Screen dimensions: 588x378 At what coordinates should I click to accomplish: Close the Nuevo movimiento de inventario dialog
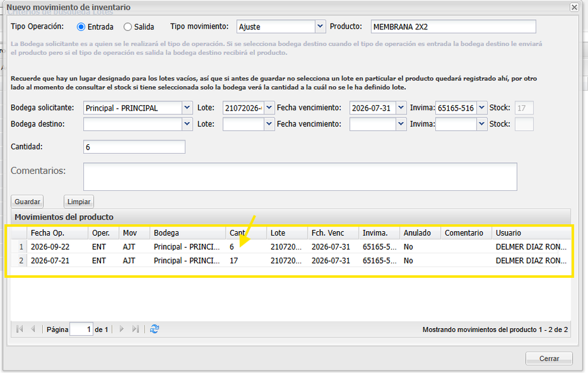[574, 7]
